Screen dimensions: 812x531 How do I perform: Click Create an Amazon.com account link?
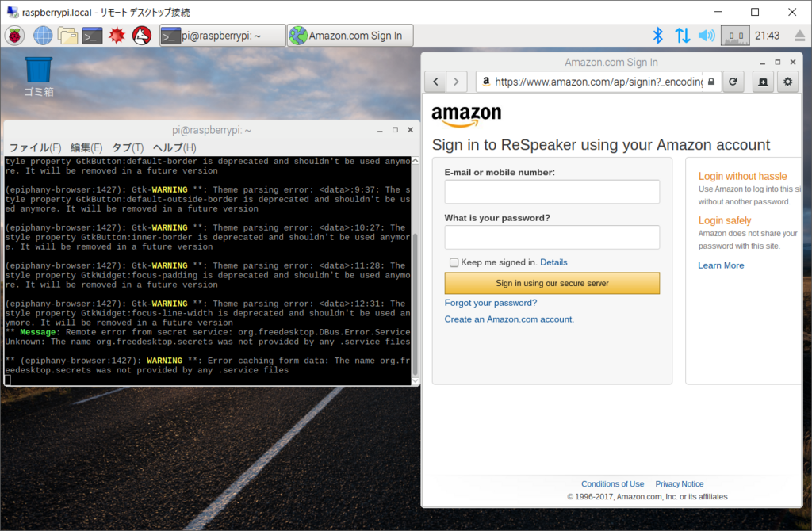(x=509, y=319)
